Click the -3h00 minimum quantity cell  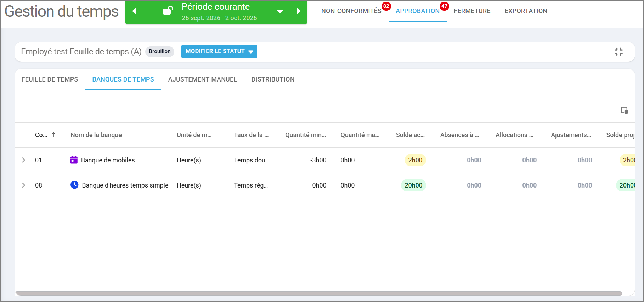(318, 160)
